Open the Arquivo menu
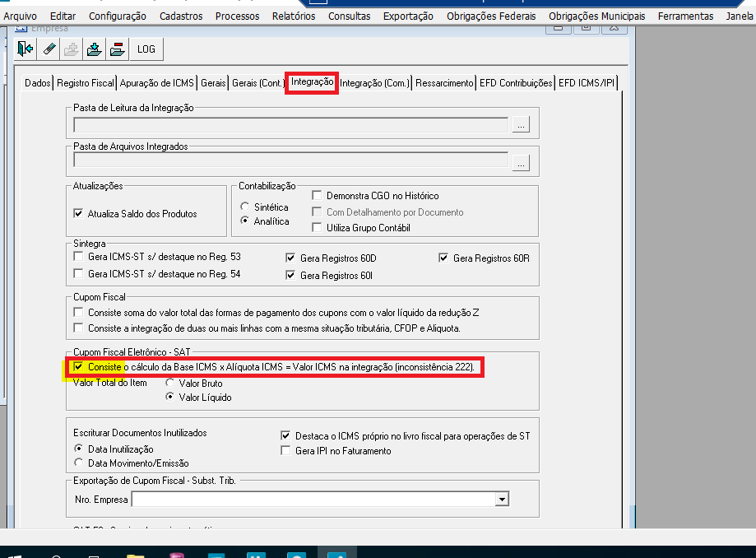 [21, 16]
